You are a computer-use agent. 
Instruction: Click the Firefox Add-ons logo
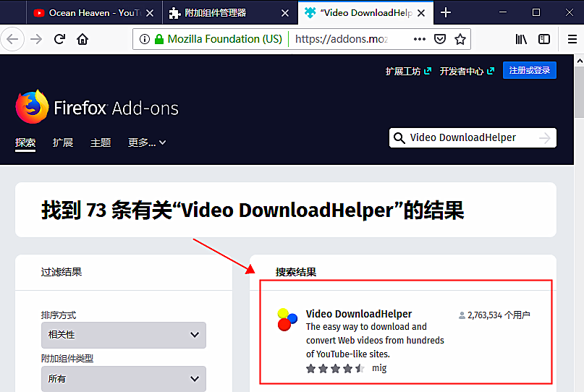coord(97,107)
